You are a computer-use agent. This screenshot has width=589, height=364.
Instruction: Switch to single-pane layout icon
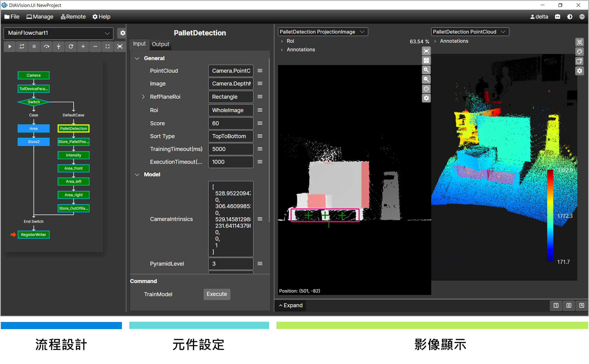click(x=556, y=305)
